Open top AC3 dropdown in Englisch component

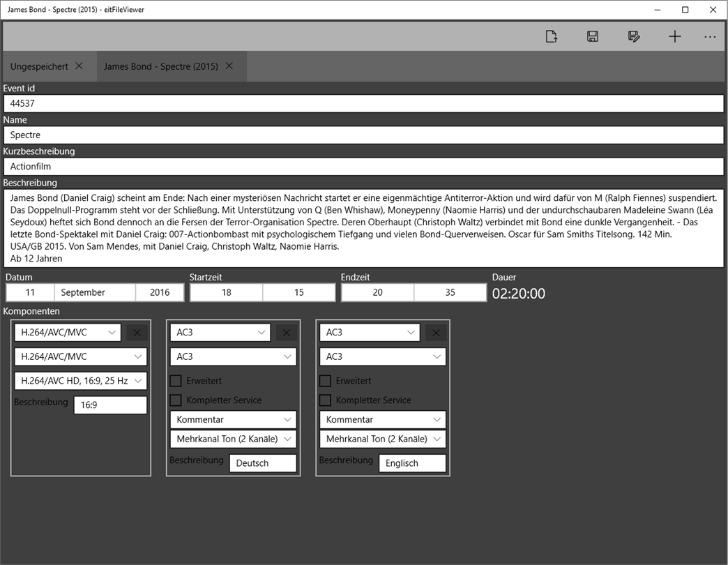(x=370, y=333)
